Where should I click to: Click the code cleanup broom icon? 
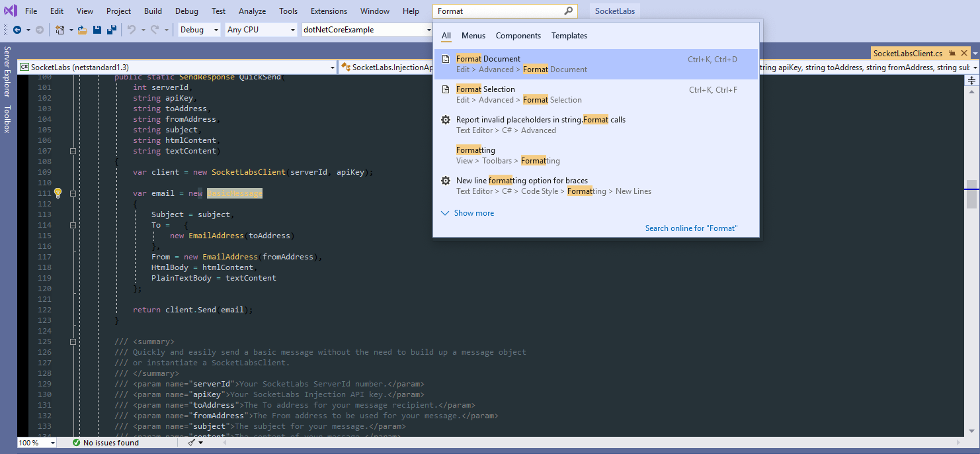coord(191,443)
